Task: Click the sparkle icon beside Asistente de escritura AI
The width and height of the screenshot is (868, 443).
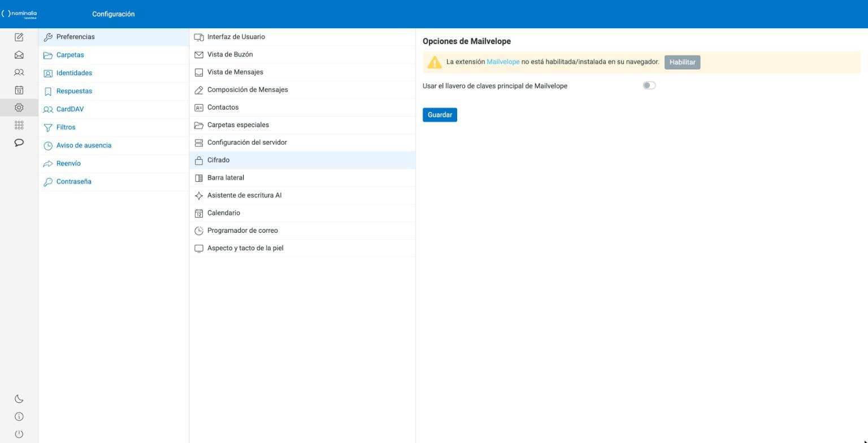Action: tap(199, 196)
